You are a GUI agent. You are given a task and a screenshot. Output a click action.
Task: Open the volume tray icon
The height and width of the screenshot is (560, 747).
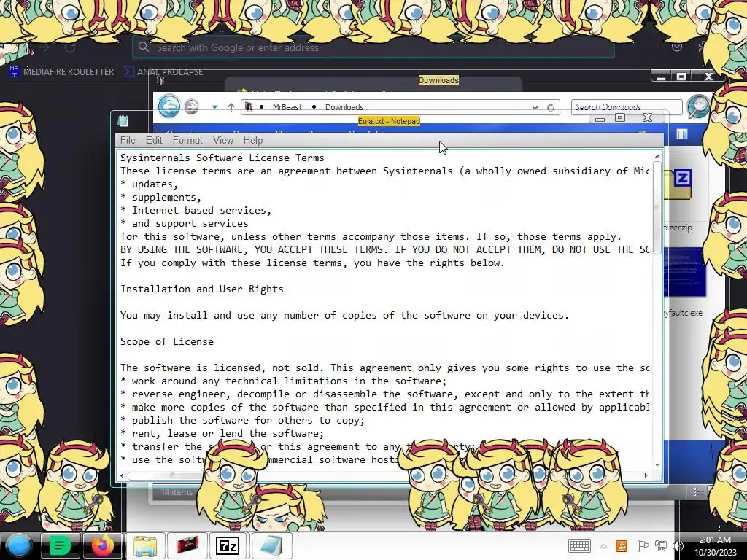pyautogui.click(x=677, y=545)
